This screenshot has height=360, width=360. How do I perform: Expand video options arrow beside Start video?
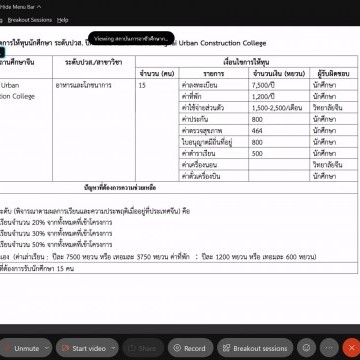[x=114, y=348]
